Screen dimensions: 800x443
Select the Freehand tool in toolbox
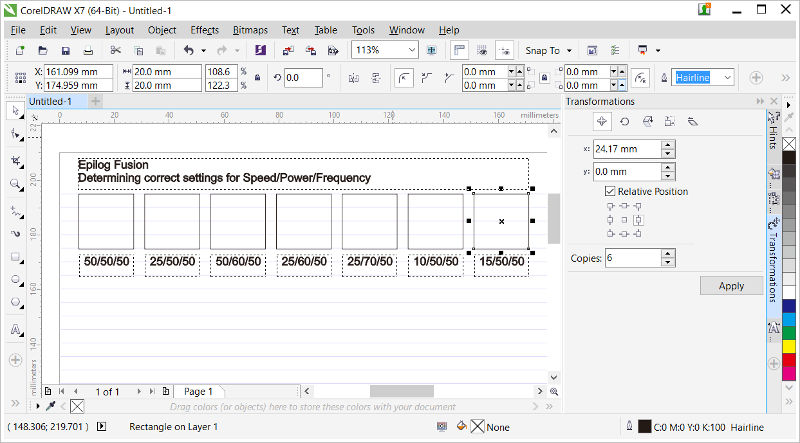pyautogui.click(x=15, y=211)
